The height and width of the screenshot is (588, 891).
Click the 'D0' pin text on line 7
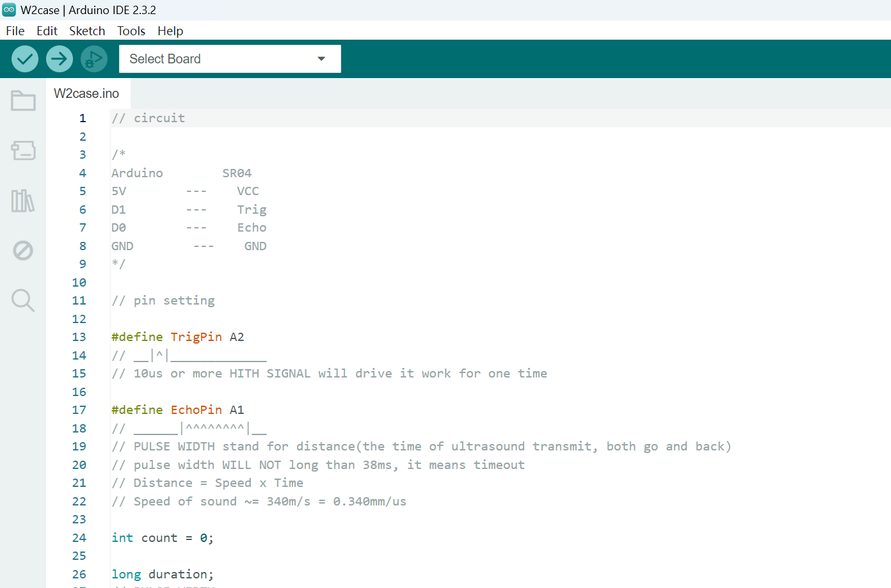118,227
